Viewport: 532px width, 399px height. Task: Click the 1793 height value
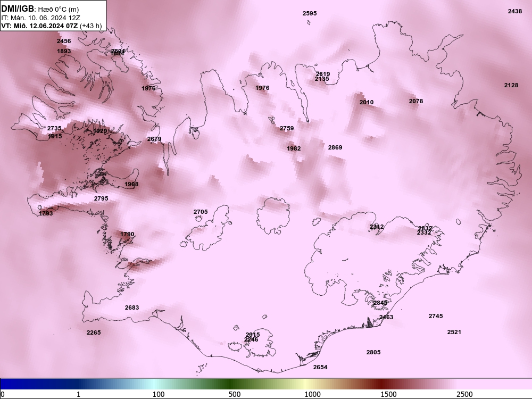click(46, 213)
